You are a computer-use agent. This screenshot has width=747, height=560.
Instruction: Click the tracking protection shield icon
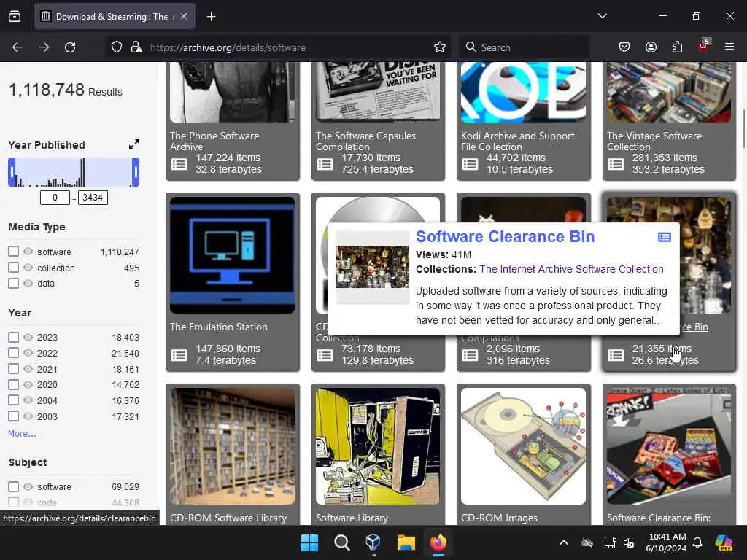click(117, 47)
